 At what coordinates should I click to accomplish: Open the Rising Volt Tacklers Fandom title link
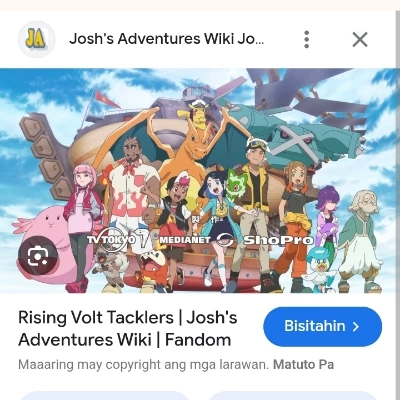pos(128,329)
